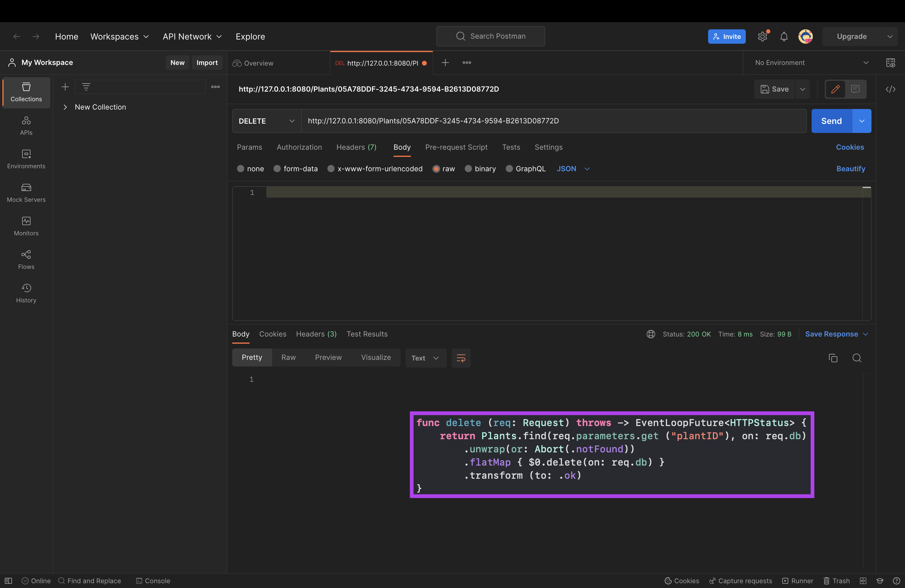Open the Environments sidebar panel
This screenshot has height=588, width=905.
pos(25,159)
